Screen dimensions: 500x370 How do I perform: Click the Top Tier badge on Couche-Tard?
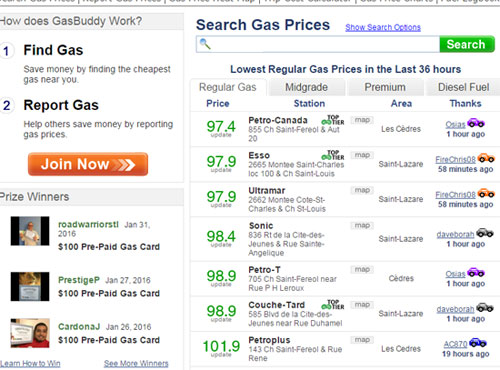333,304
